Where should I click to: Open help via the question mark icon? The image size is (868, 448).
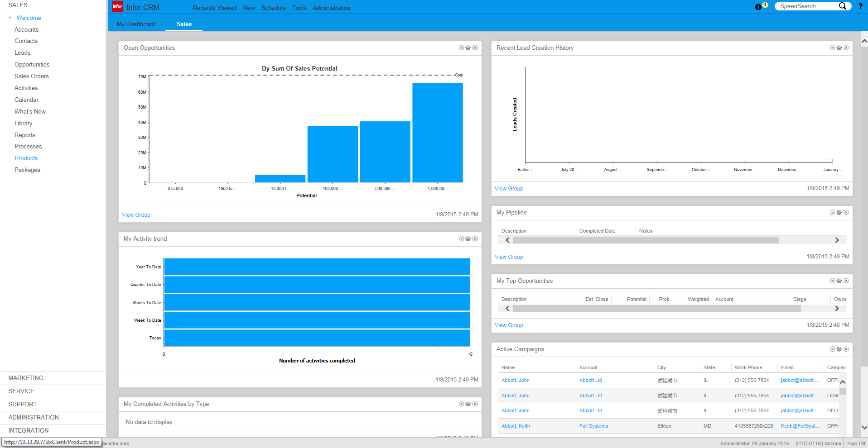860,6
